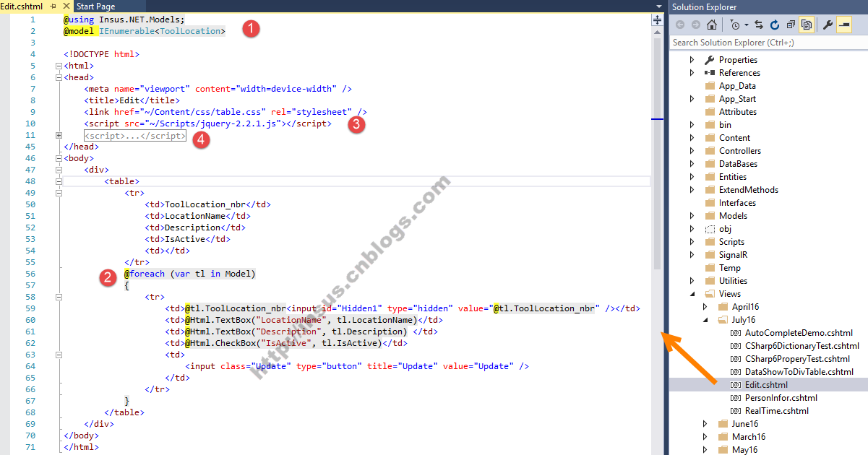Click the editor vertical scrollbar thumb

(x=657, y=154)
